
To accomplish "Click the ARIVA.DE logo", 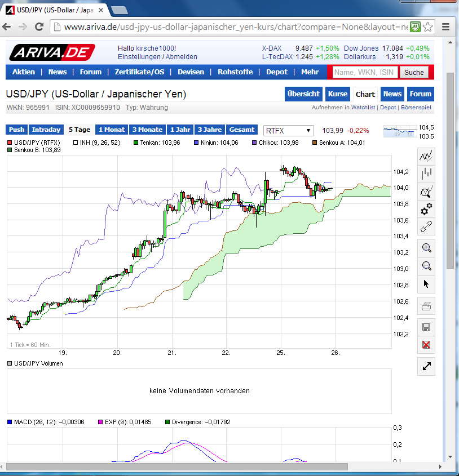I will pyautogui.click(x=52, y=52).
